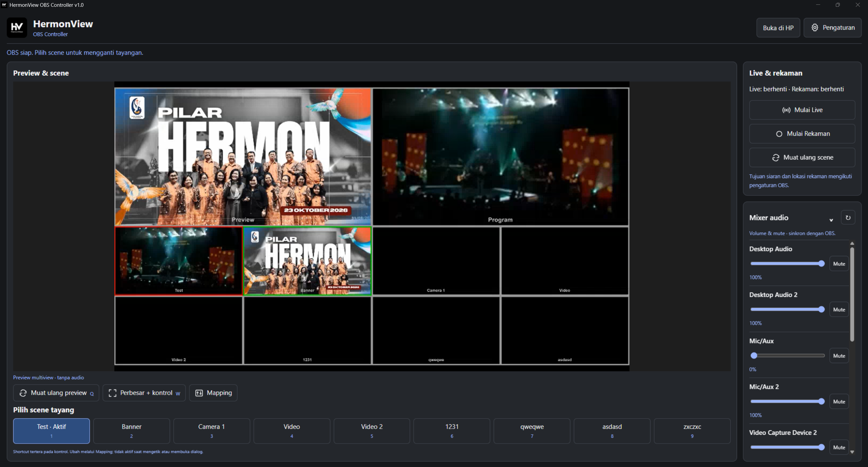The height and width of the screenshot is (467, 868).
Task: Mute the Mic/Aux channel
Action: [839, 356]
